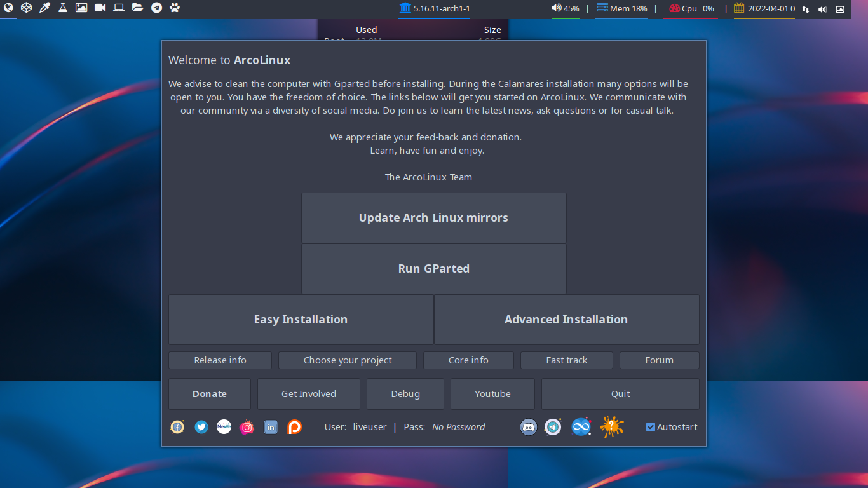Click the liveuser username text
Screen dimensions: 868x488
[x=370, y=427]
